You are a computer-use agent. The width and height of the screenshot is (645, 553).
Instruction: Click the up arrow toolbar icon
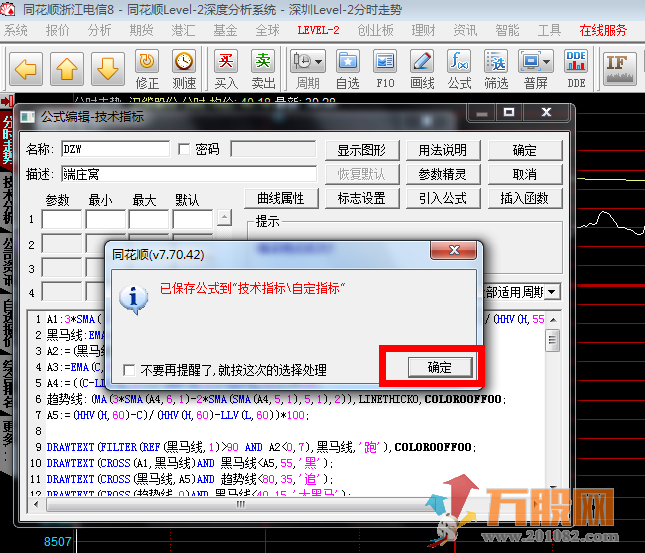67,69
